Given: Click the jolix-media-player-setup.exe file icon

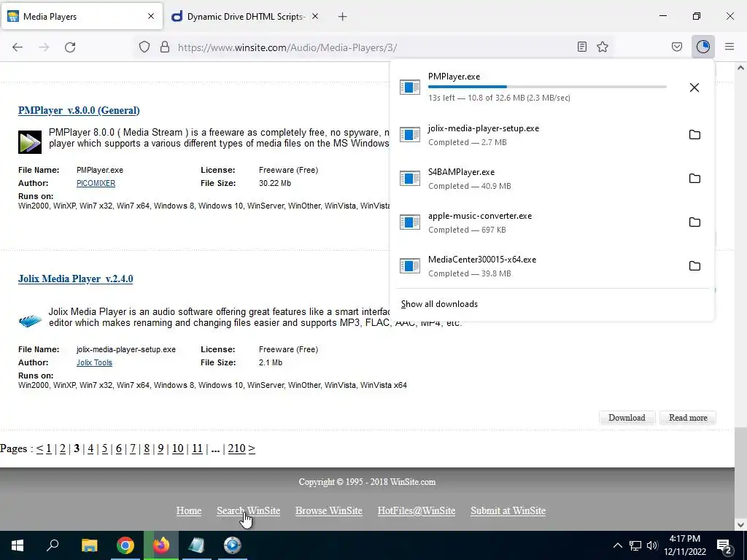Looking at the screenshot, I should (x=410, y=135).
